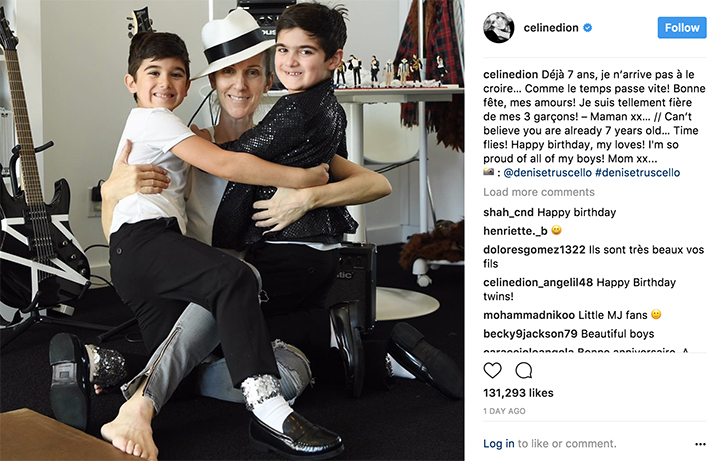Viewport: 720px width, 461px height.
Task: Open the #denisetruscello hashtag link
Action: [x=637, y=173]
